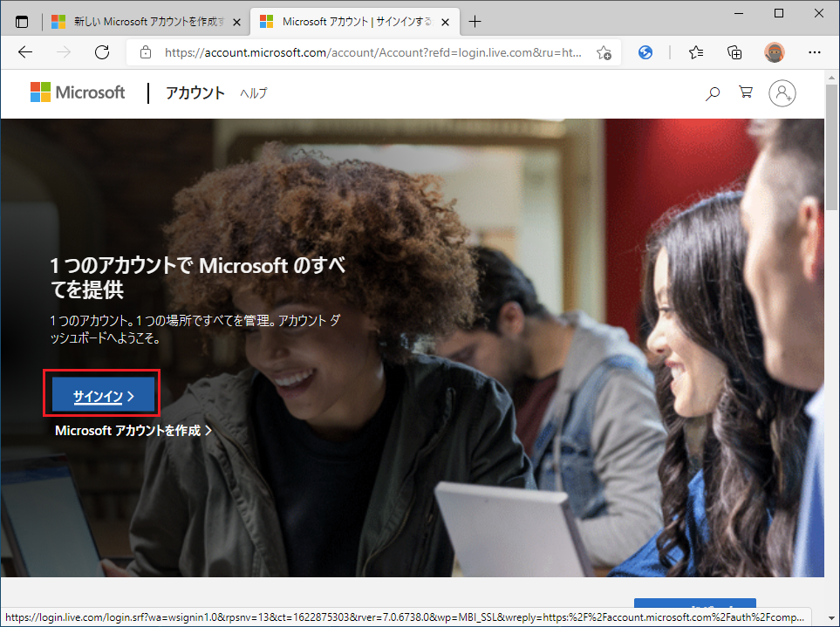This screenshot has height=627, width=840.
Task: Switch to 新しい Microsoft アカウントを作成 tab
Action: [x=140, y=21]
